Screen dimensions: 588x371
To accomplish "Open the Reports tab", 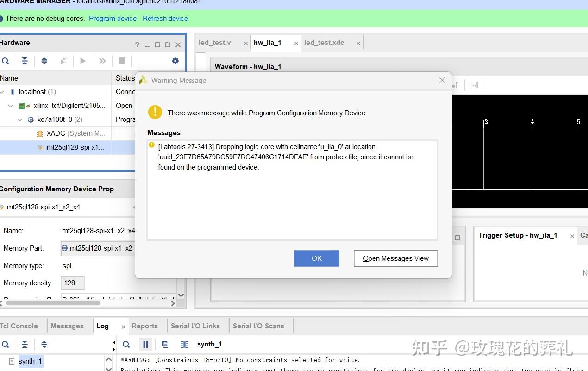I will 144,326.
